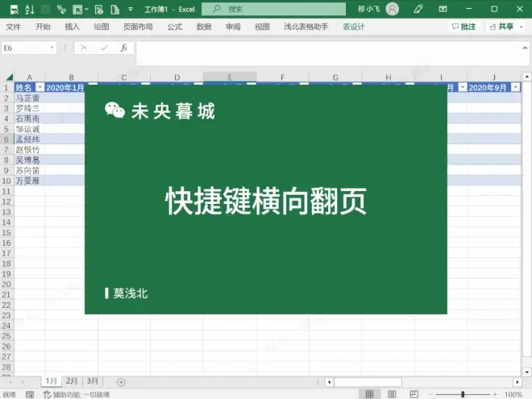Switch to the 插入 ribbon tab
Screen dimensions: 532x399
[x=72, y=27]
